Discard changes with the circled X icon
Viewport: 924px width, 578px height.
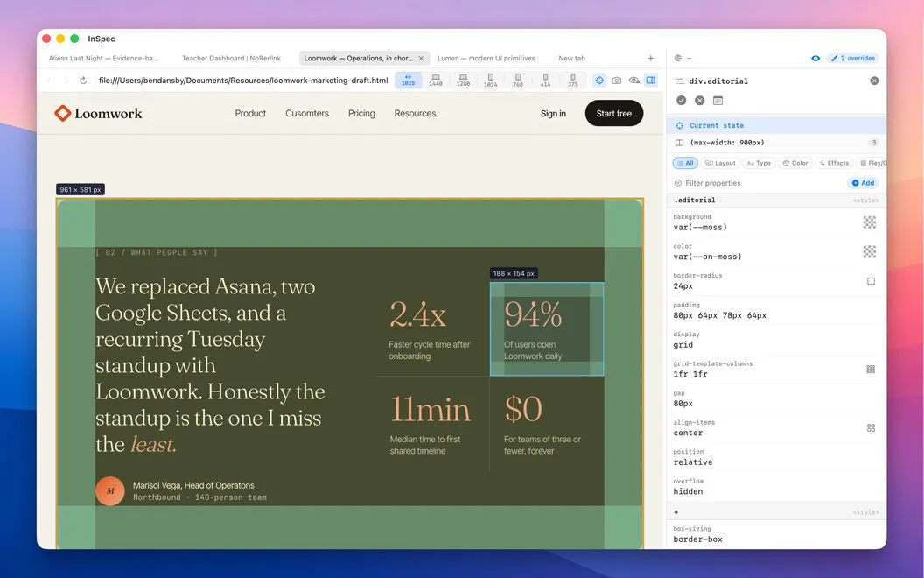coord(699,101)
